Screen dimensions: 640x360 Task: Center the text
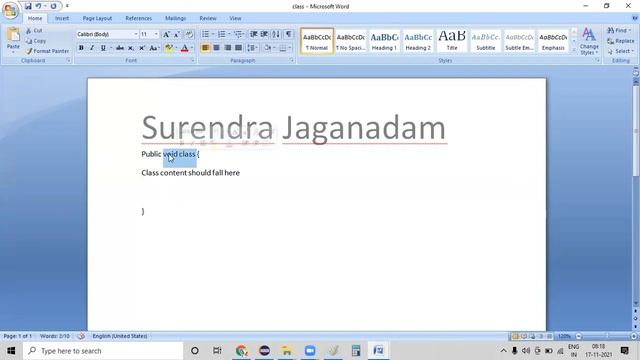(x=216, y=48)
